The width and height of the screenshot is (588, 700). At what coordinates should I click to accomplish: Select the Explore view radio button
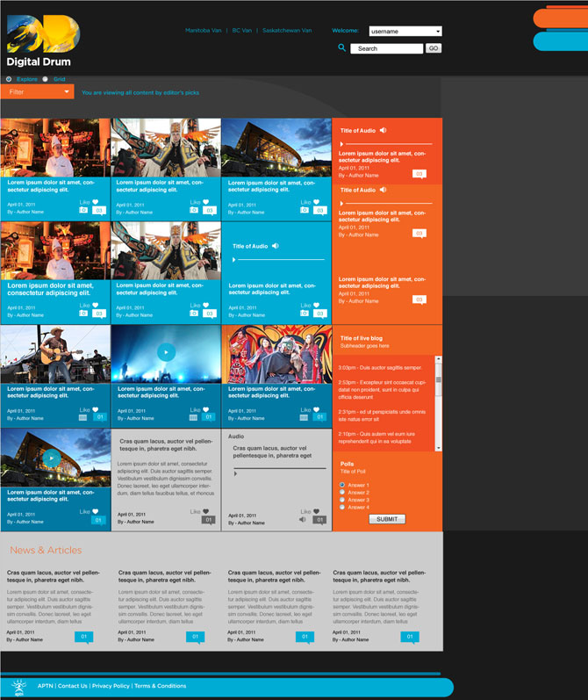[10, 79]
